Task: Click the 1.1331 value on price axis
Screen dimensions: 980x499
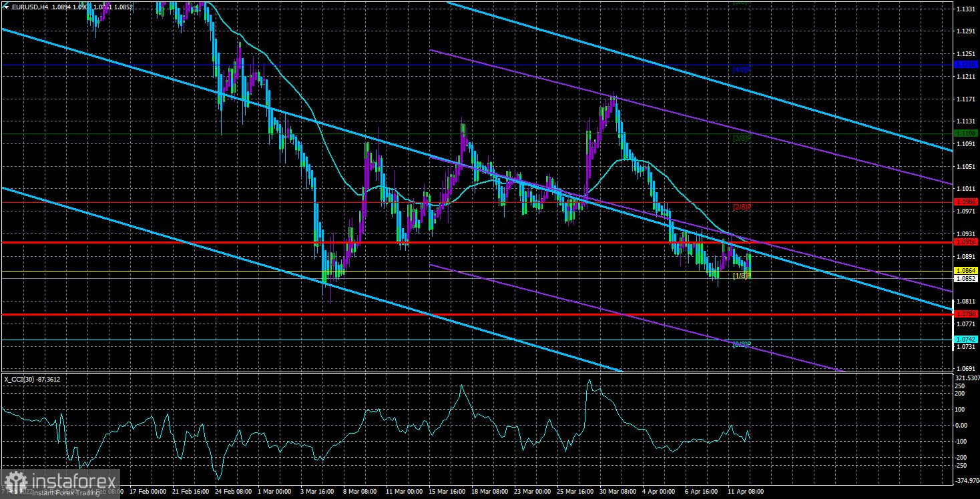Action: (966, 9)
